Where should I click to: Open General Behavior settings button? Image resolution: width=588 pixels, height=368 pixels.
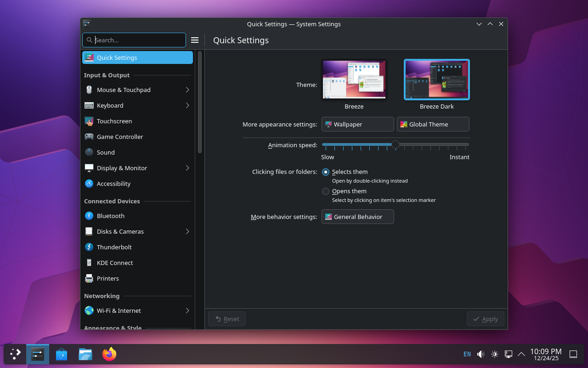[x=357, y=217]
